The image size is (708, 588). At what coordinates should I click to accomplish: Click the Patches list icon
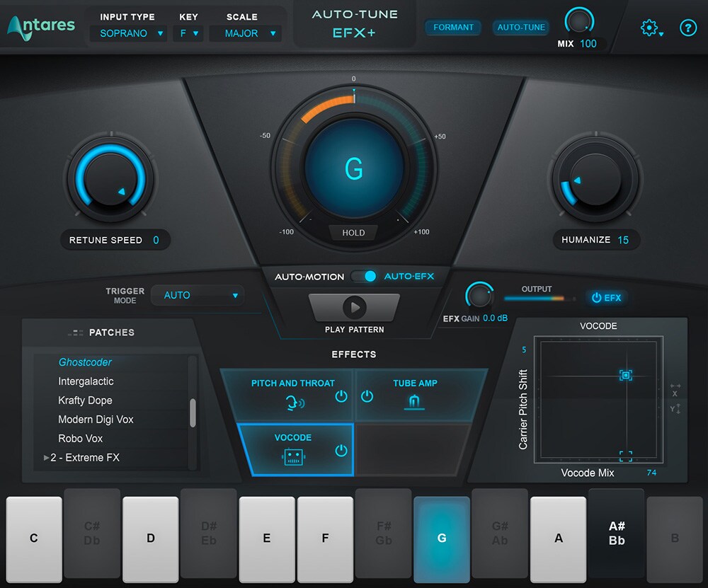click(x=76, y=333)
